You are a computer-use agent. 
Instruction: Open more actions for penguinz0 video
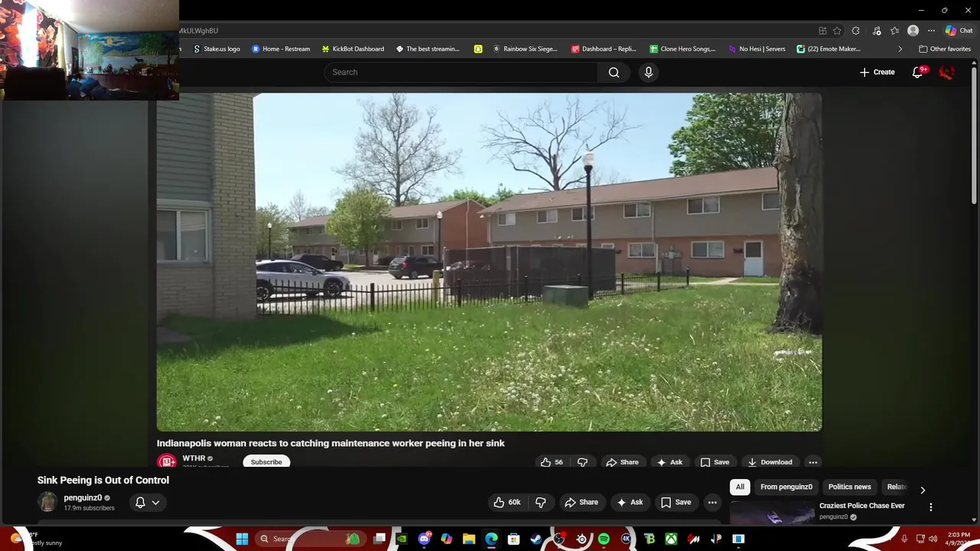click(712, 502)
